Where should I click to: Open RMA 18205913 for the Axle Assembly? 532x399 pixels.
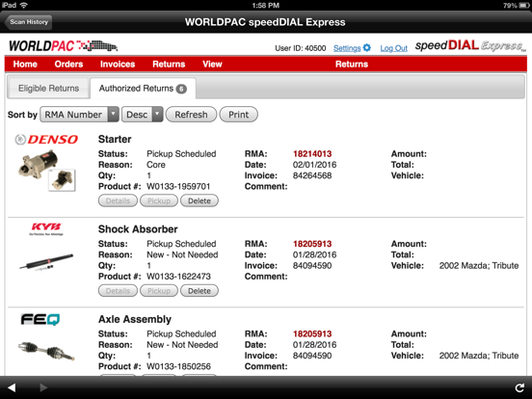click(312, 333)
